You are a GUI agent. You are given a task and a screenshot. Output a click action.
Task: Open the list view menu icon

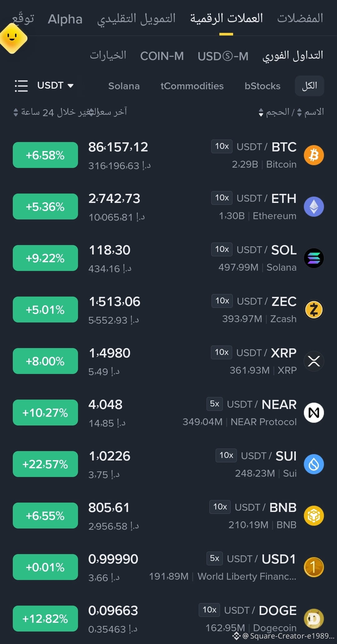point(21,86)
